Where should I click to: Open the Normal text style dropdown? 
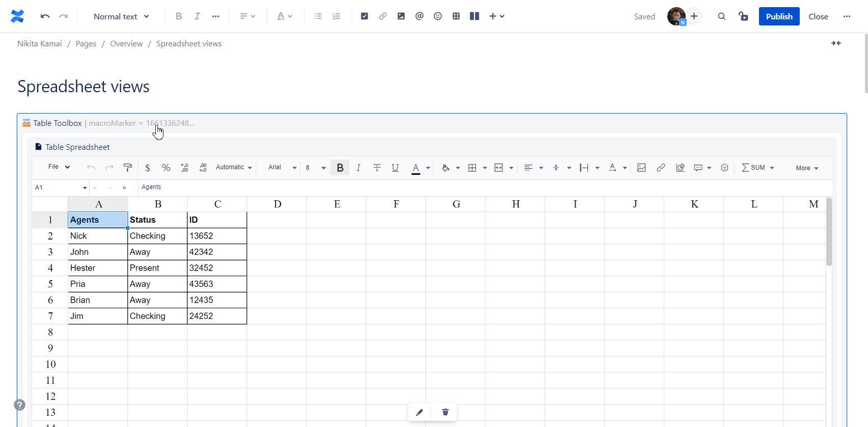tap(121, 16)
